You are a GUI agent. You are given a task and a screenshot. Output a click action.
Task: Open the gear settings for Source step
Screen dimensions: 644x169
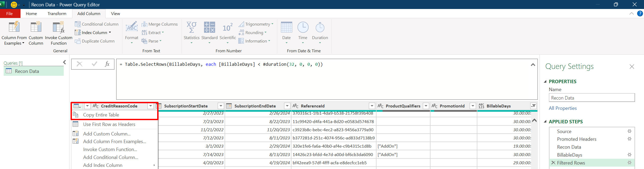pos(630,131)
